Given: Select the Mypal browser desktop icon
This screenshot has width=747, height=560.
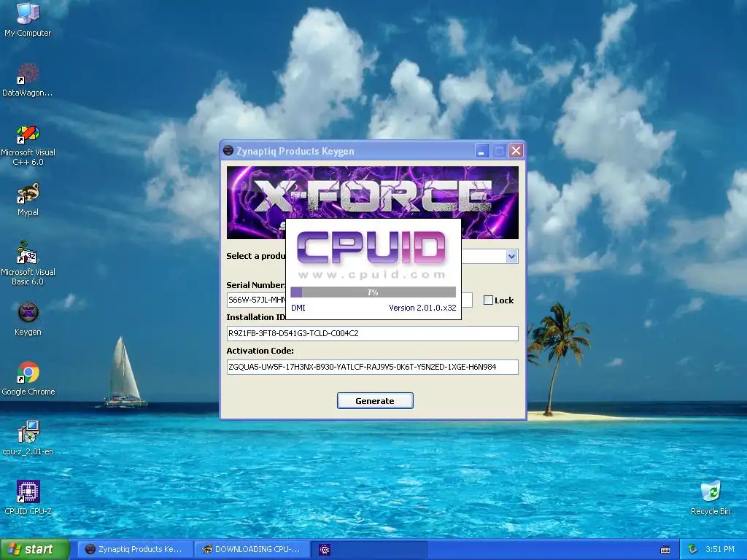Looking at the screenshot, I should [28, 199].
